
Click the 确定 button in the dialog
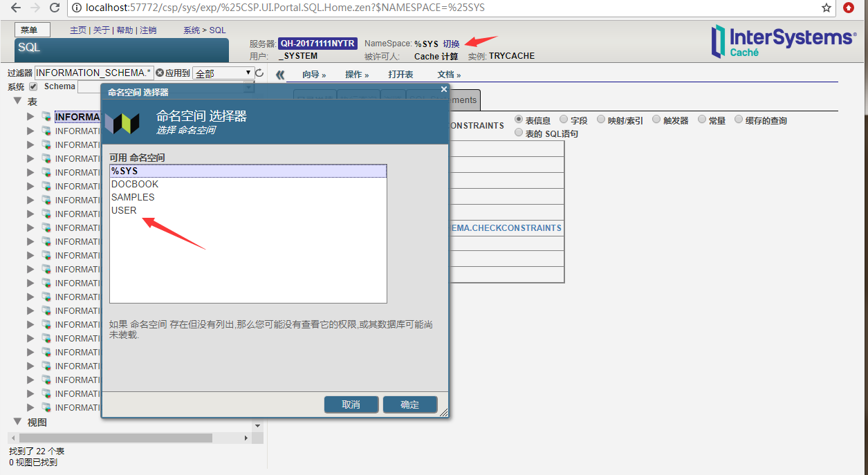pyautogui.click(x=409, y=404)
